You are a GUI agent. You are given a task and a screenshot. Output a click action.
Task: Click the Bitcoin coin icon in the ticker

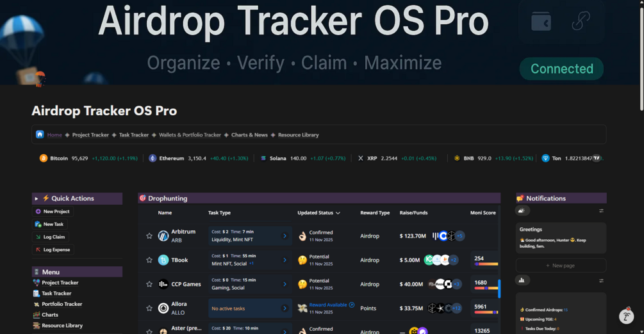pyautogui.click(x=43, y=158)
